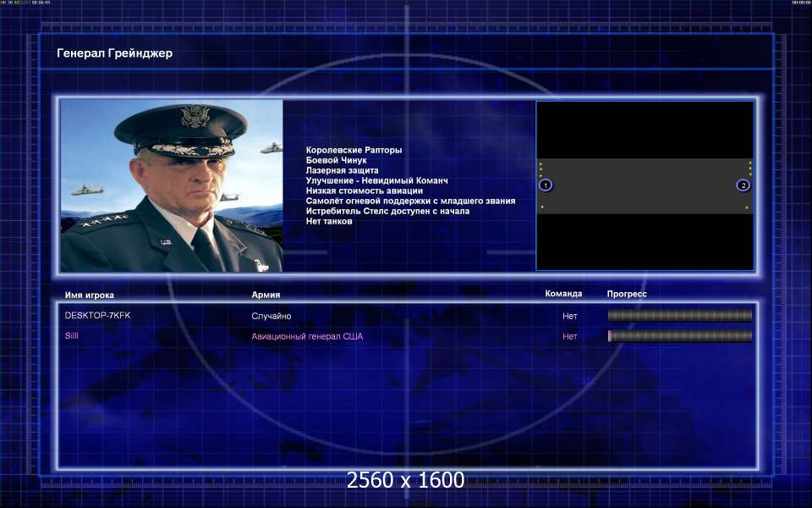Open the "Случайно" army field
Screen dimensions: 812x508
(x=272, y=316)
